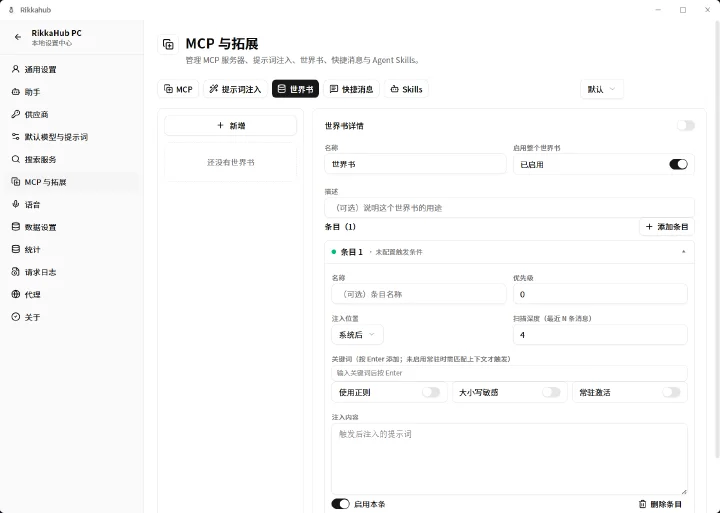The image size is (720, 513).
Task: Switch to the 快捷消息 tab
Action: 351,89
